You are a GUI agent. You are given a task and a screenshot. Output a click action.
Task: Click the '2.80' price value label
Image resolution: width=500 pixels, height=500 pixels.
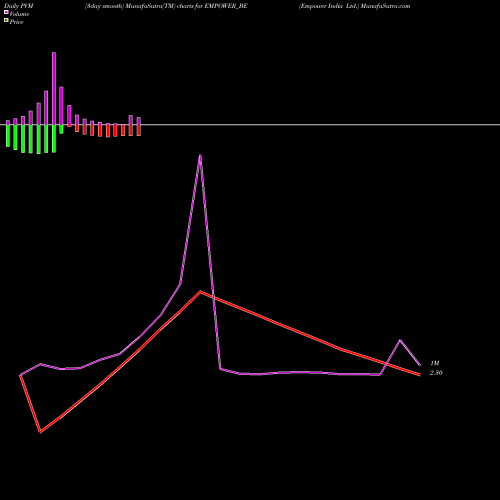(436, 373)
